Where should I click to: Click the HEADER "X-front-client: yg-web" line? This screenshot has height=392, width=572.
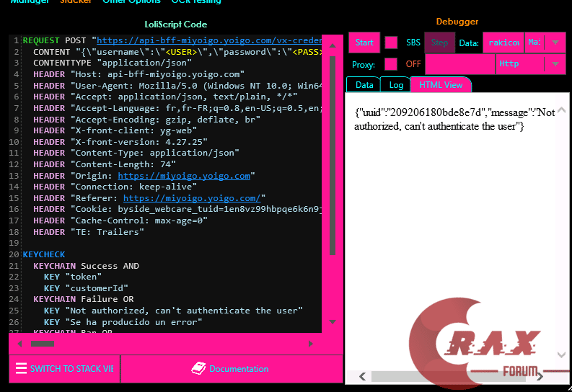(x=115, y=131)
